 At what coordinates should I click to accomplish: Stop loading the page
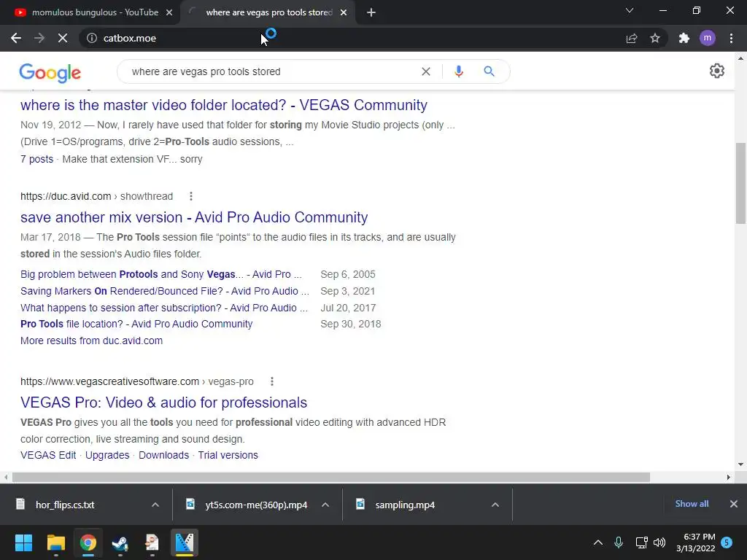63,38
